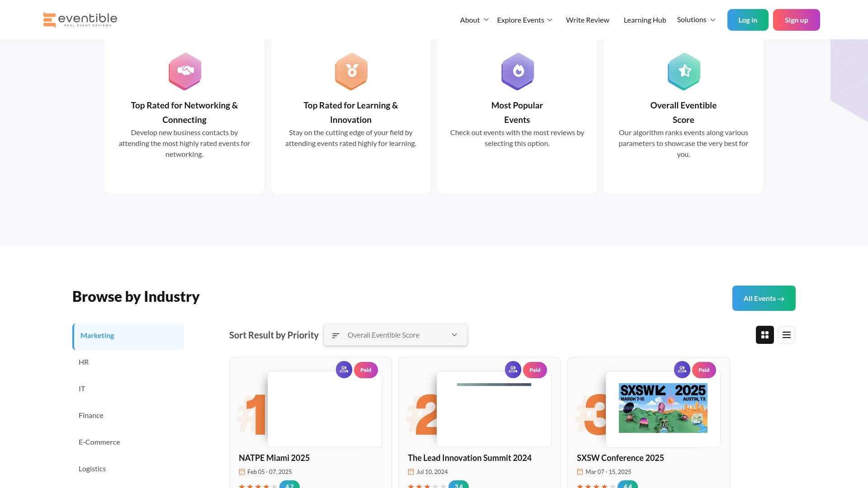
Task: Expand the Solutions menu
Action: pyautogui.click(x=696, y=20)
